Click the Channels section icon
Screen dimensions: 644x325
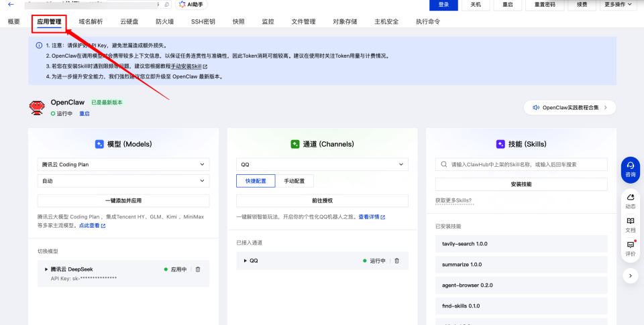[295, 144]
